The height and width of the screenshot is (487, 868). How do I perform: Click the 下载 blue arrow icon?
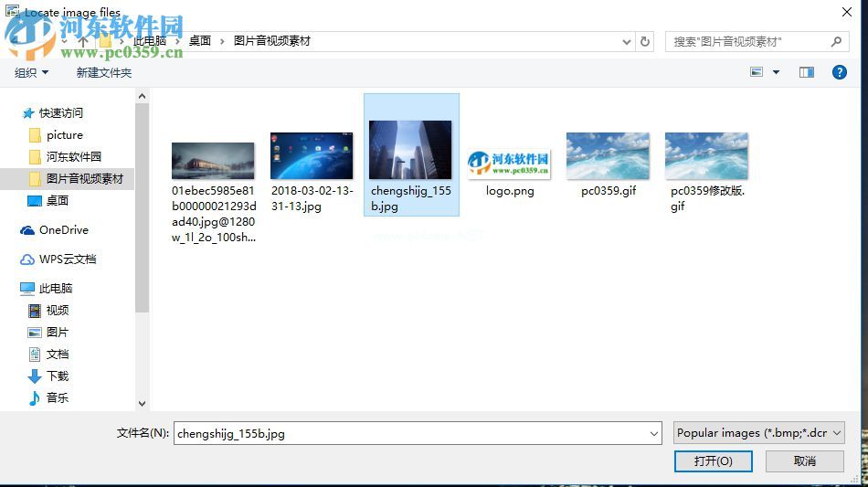35,376
